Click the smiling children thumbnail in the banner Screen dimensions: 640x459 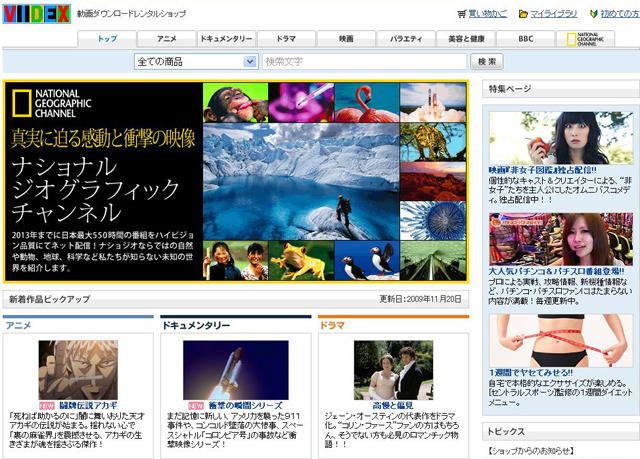[236, 261]
